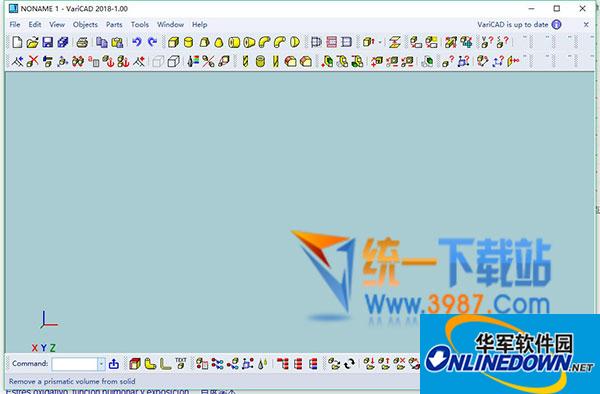Dismiss the update notice with X
The width and height of the screenshot is (600, 394).
[x=586, y=24]
